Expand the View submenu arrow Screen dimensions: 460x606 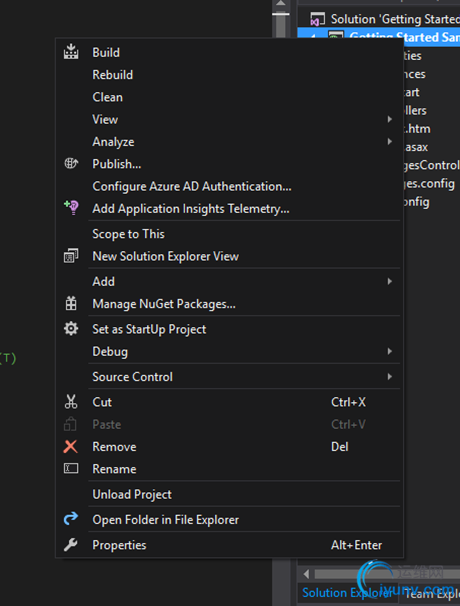[390, 119]
